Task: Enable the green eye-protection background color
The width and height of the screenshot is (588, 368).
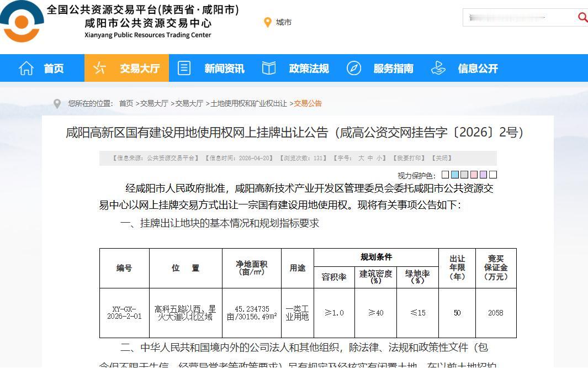Action: [464, 174]
